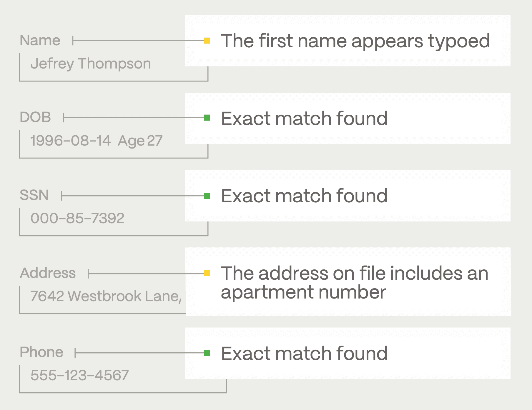Click the Name field label

(x=40, y=40)
